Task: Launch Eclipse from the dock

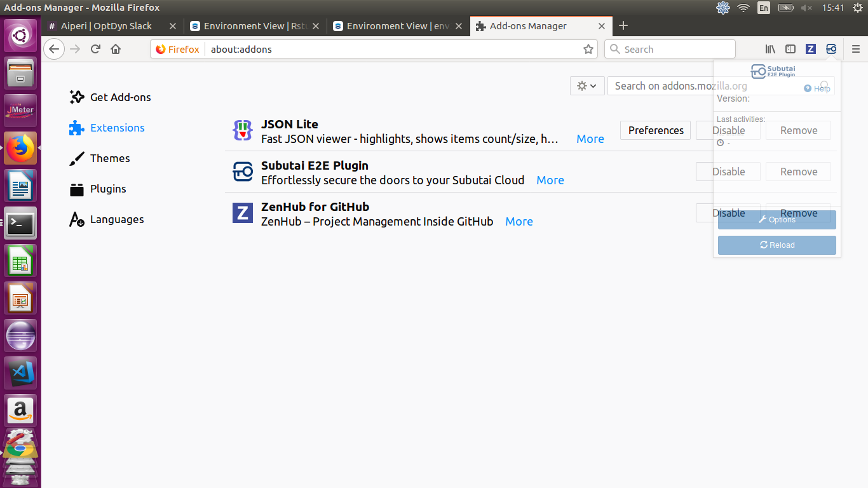Action: pos(21,335)
